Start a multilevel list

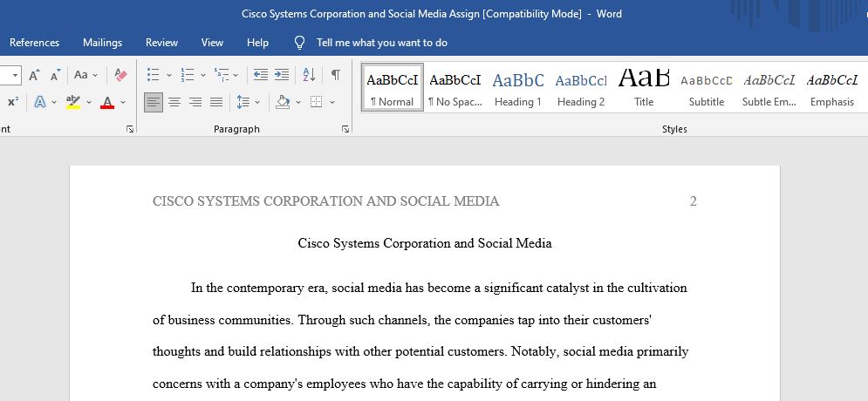click(222, 75)
